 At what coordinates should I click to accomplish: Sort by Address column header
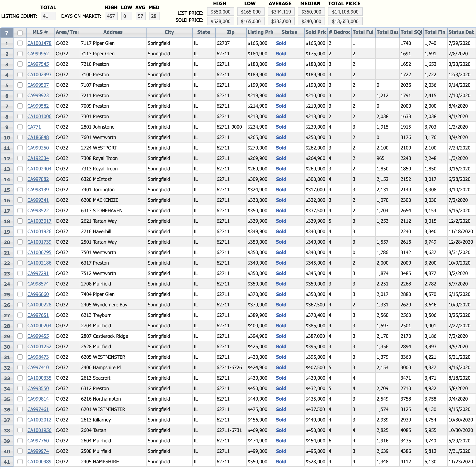113,32
